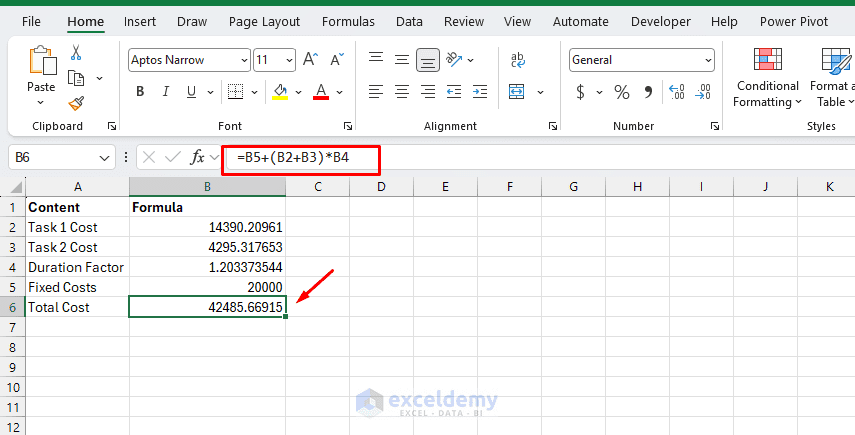
Task: Decrease font size with small A icon
Action: pyautogui.click(x=338, y=59)
